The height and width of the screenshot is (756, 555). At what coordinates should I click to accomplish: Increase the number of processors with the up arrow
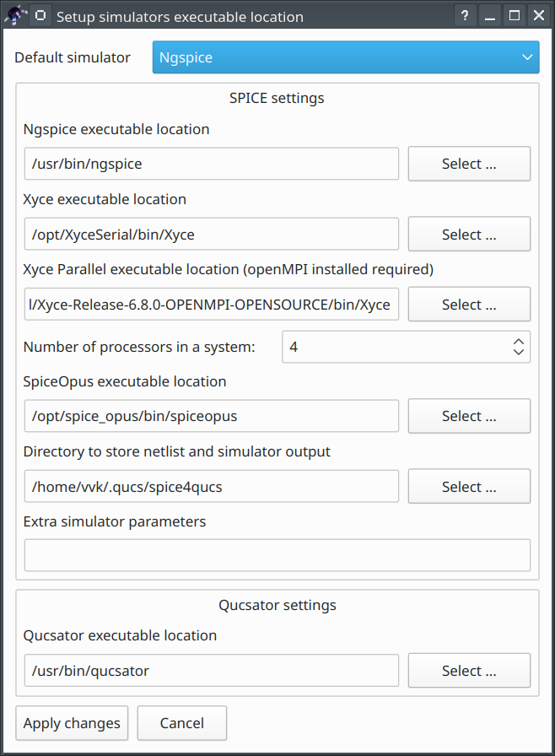click(520, 342)
